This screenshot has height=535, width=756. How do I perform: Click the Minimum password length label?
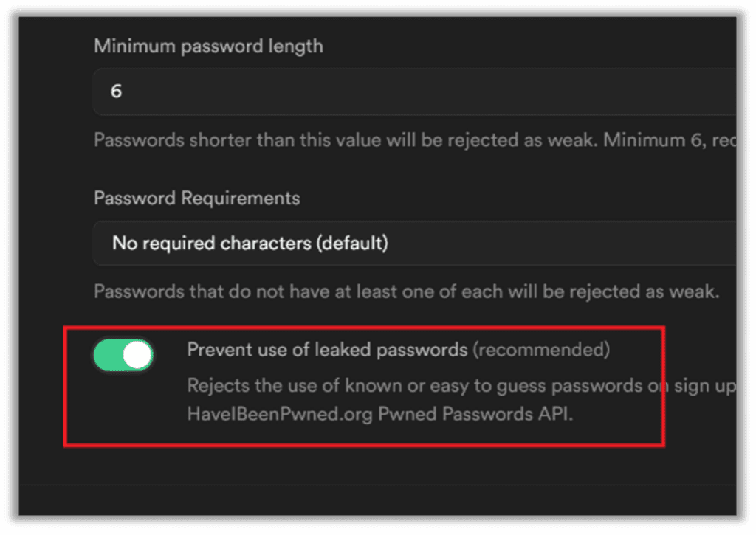[207, 46]
